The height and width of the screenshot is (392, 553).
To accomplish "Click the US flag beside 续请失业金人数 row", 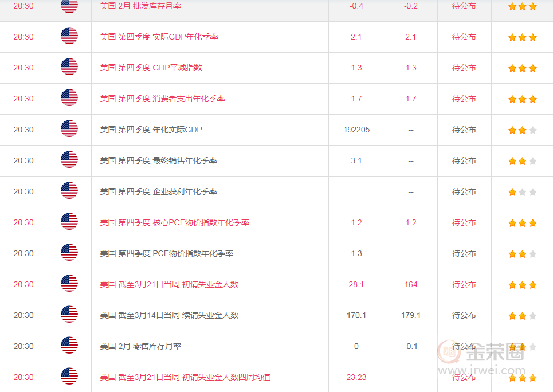I will 69,315.
